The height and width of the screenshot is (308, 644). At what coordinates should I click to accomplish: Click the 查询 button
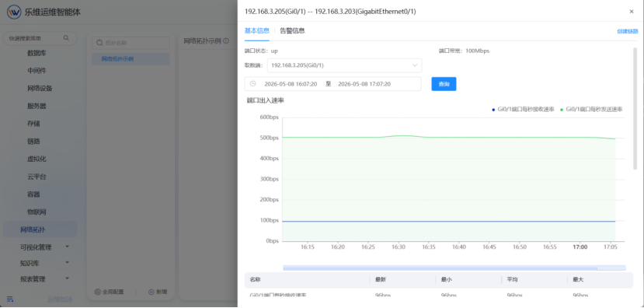click(x=444, y=84)
